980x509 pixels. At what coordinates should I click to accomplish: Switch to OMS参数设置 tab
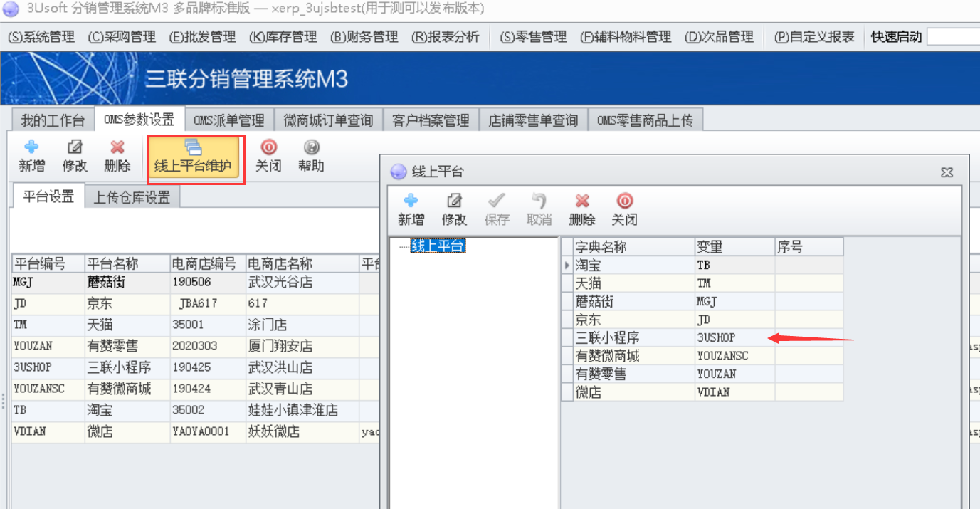pos(139,120)
